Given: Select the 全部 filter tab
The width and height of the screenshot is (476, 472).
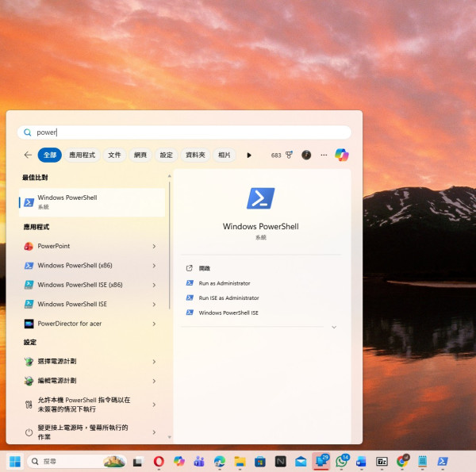Looking at the screenshot, I should coord(50,155).
